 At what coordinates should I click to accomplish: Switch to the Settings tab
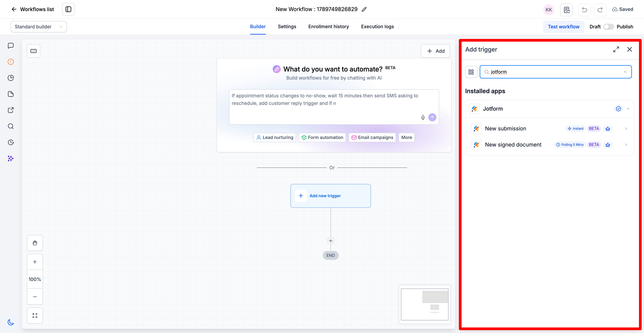click(x=287, y=27)
